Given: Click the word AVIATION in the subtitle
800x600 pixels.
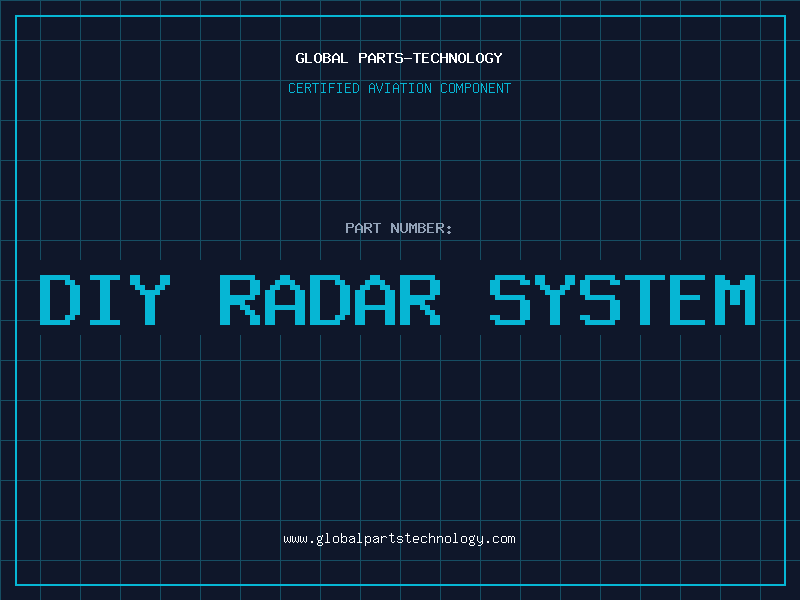Looking at the screenshot, I should click(x=400, y=88).
